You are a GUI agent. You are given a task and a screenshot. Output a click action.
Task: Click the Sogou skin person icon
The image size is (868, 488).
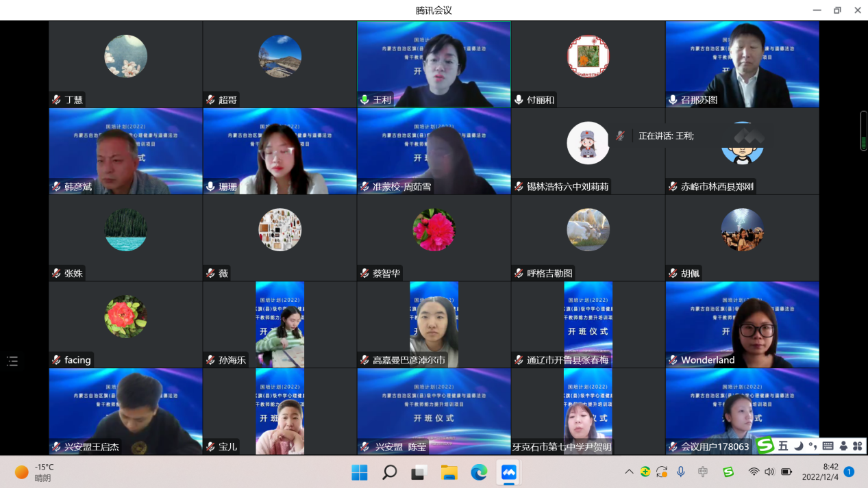(843, 446)
